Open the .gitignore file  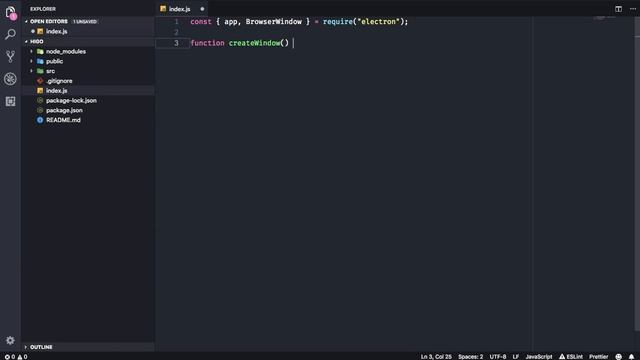click(x=59, y=81)
